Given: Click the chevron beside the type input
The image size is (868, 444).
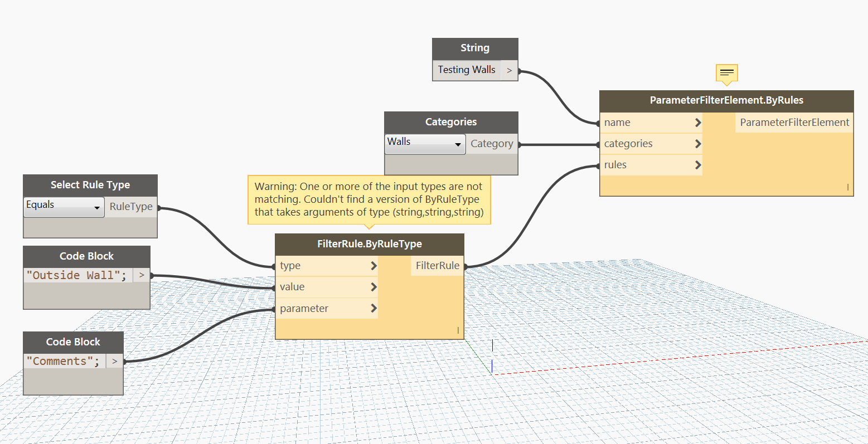Looking at the screenshot, I should [374, 266].
